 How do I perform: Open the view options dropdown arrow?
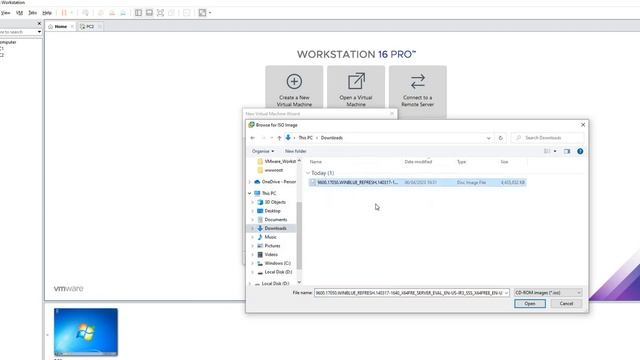pyautogui.click(x=555, y=151)
